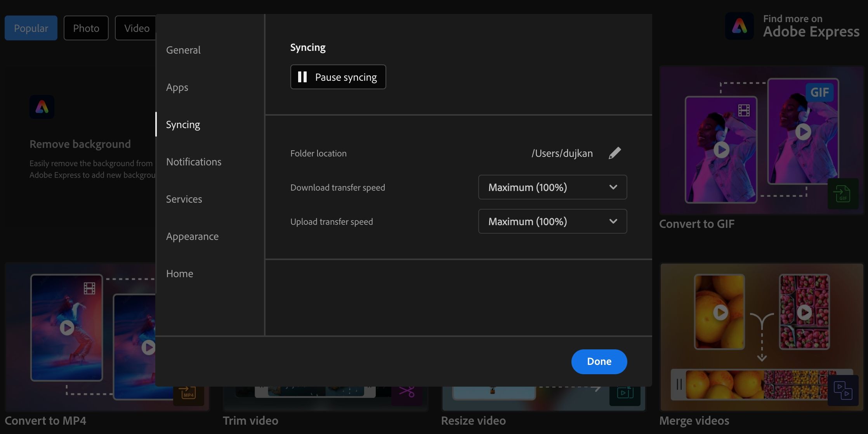Image resolution: width=868 pixels, height=434 pixels.
Task: Pause syncing of files
Action: point(338,77)
